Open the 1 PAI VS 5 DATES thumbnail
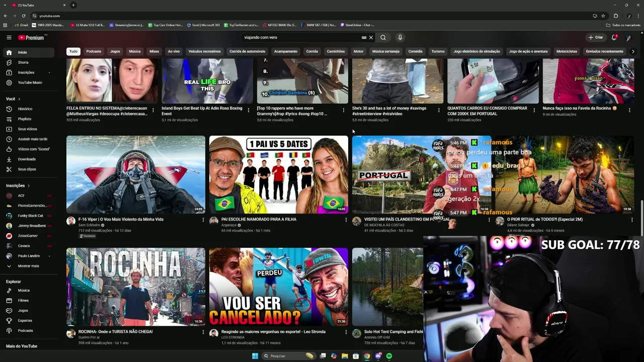 pyautogui.click(x=279, y=174)
